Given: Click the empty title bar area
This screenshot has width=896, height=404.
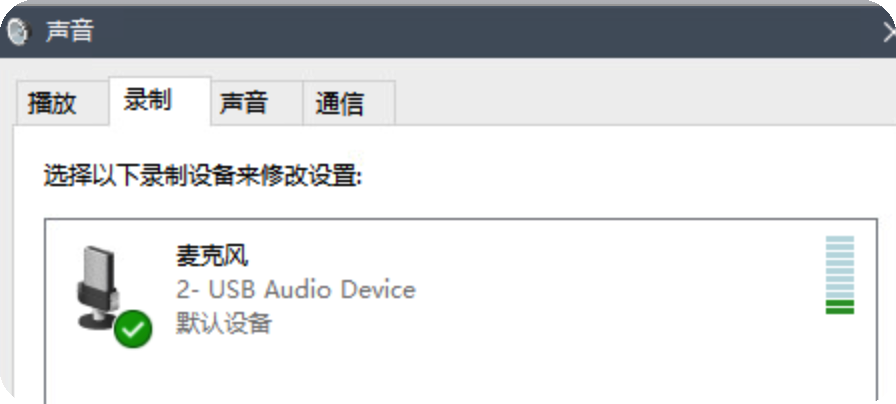Looking at the screenshot, I should [x=486, y=32].
